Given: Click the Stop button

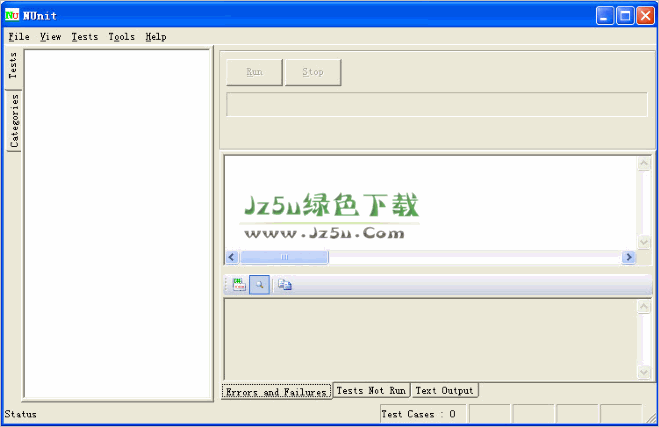Looking at the screenshot, I should coord(313,72).
